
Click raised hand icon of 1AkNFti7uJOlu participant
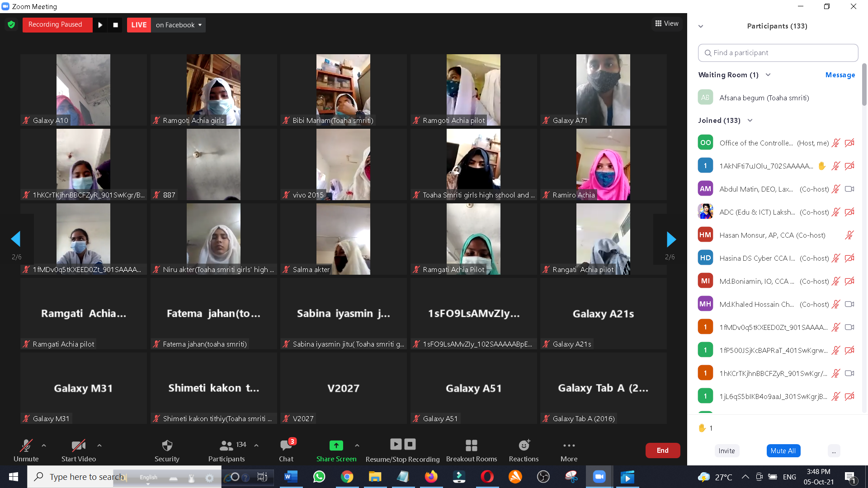pos(822,166)
